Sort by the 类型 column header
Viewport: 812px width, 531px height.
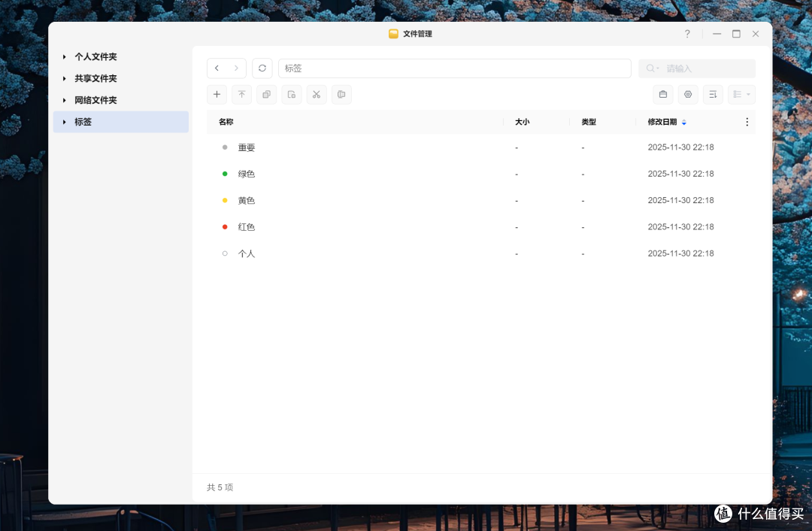coord(588,123)
